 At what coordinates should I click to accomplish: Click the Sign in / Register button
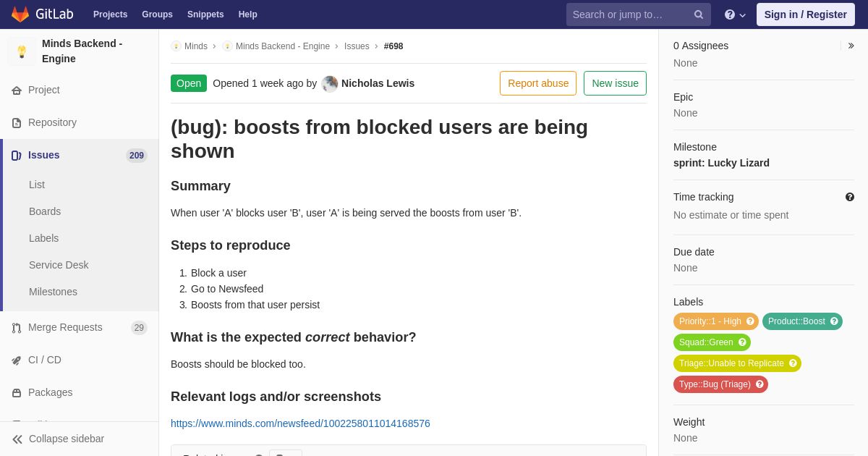tap(806, 14)
